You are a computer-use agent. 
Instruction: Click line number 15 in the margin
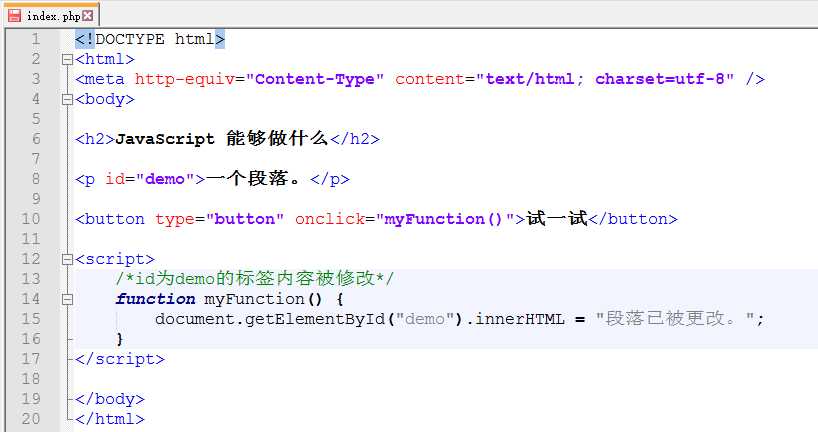click(31, 319)
